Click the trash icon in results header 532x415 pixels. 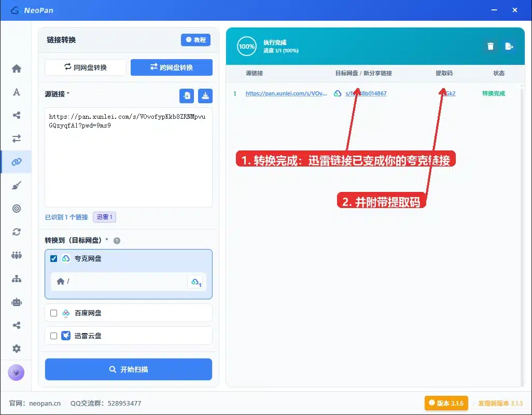(491, 46)
